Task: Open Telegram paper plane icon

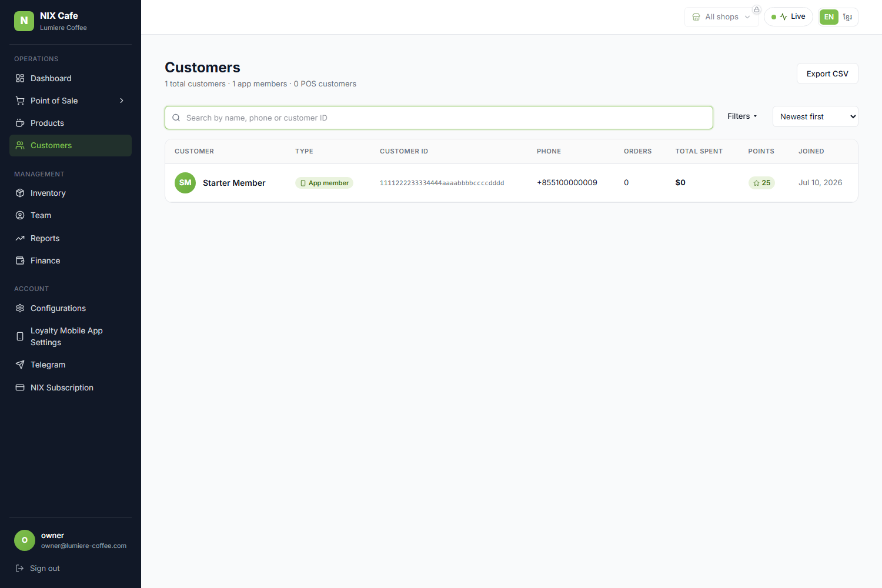Action: [x=20, y=365]
